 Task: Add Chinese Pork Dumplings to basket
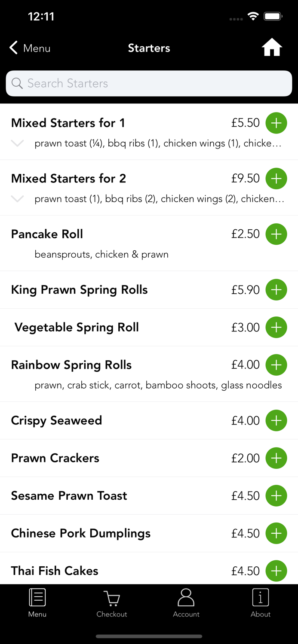click(x=276, y=533)
